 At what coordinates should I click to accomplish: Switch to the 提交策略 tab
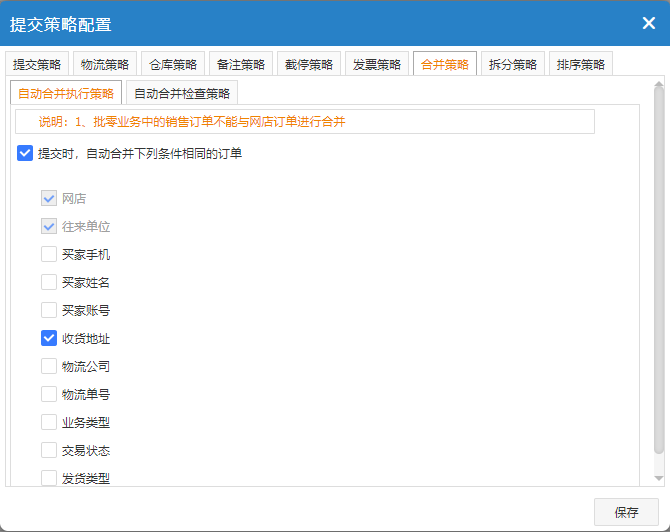pyautogui.click(x=37, y=64)
